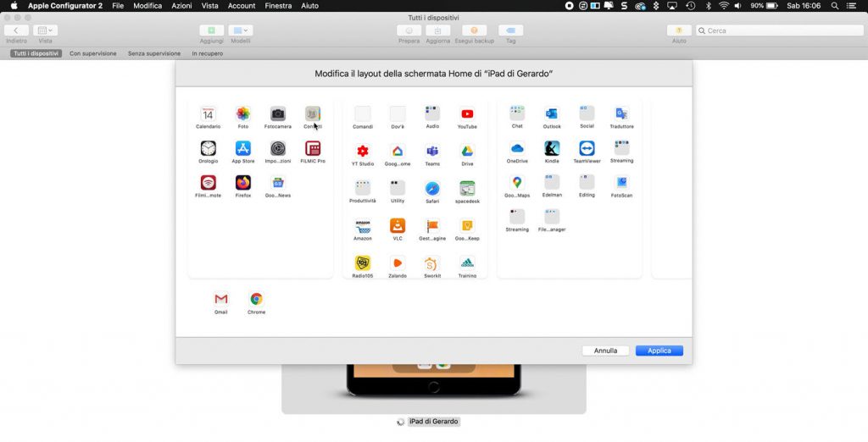
Task: Click the Annulla button
Action: (605, 351)
